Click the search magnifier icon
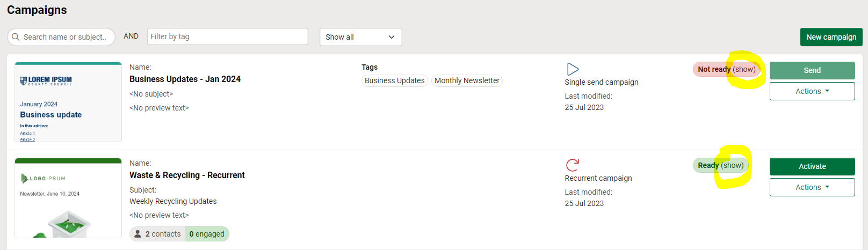 point(16,37)
